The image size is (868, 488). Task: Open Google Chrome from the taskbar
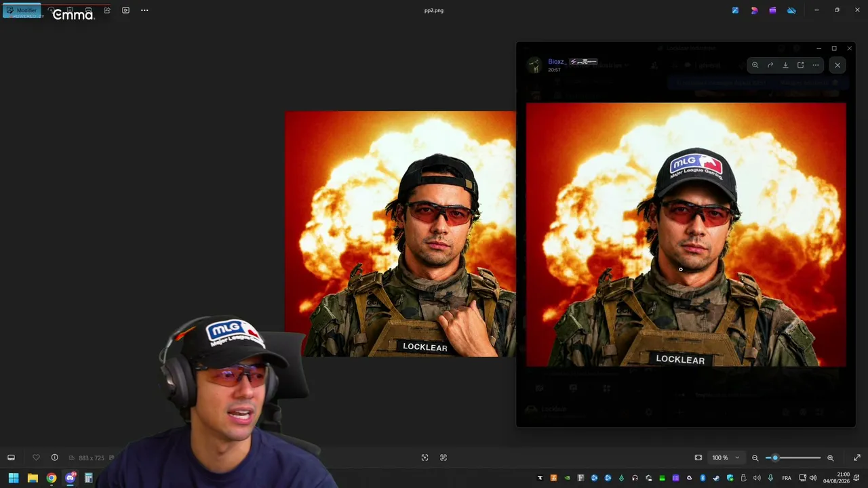point(52,478)
